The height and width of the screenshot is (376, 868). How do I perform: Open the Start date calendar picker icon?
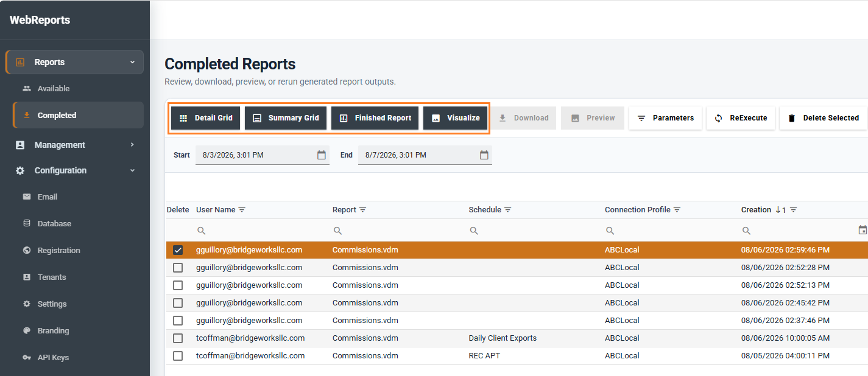click(x=322, y=155)
